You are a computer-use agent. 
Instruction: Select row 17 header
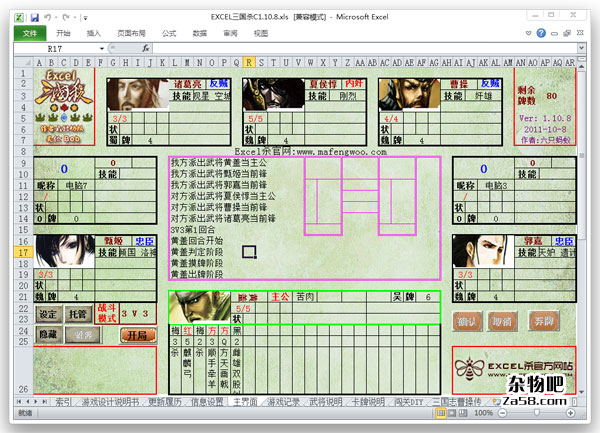click(23, 252)
